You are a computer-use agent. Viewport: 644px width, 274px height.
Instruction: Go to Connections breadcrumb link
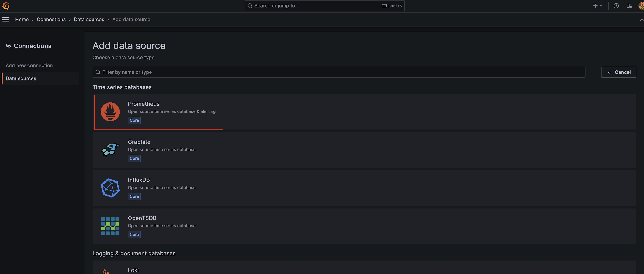click(51, 20)
